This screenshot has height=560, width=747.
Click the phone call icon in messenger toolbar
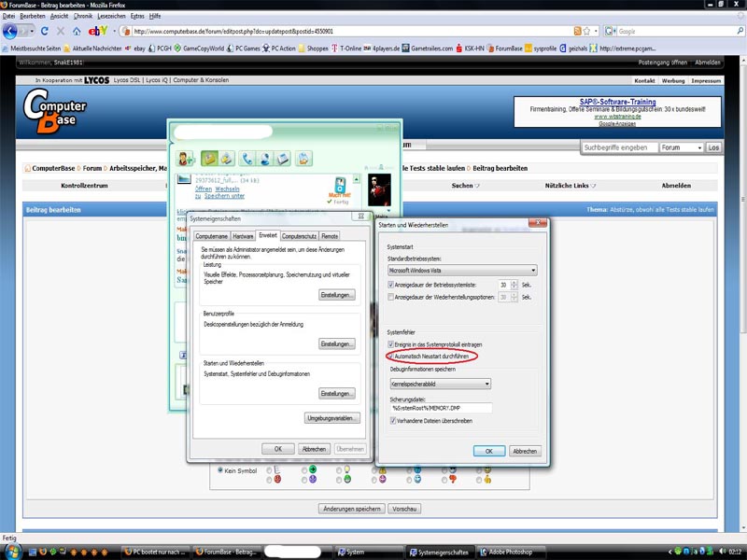[247, 159]
